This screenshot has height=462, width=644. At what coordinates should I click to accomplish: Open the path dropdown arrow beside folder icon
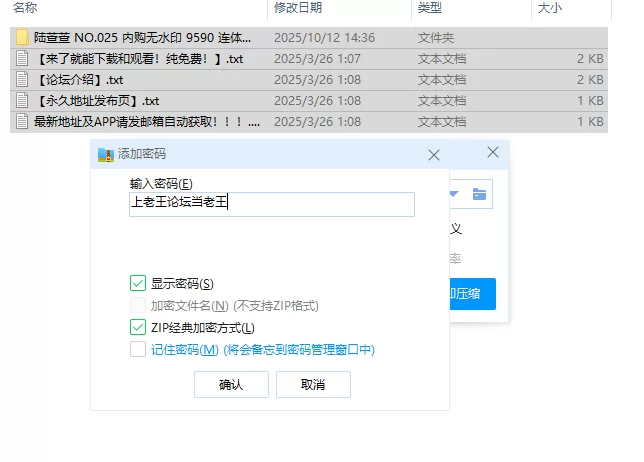[x=454, y=194]
